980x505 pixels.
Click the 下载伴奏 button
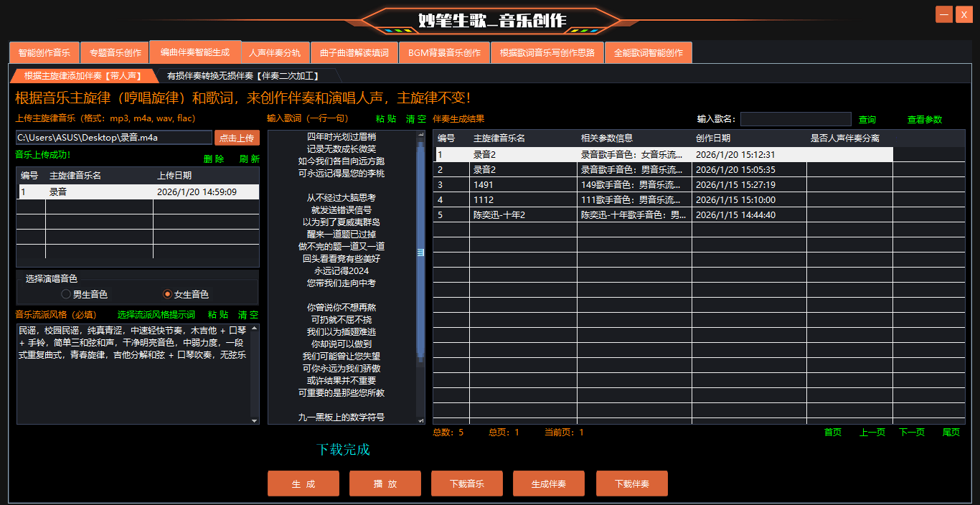point(631,484)
